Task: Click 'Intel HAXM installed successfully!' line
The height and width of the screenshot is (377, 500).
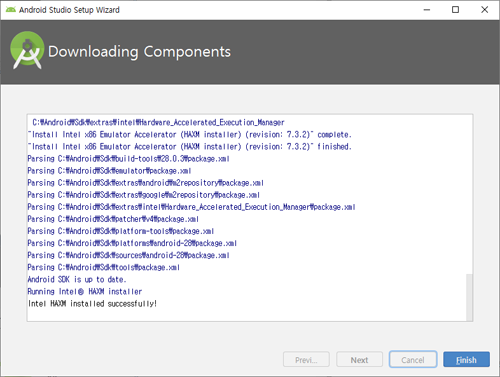Action: click(92, 303)
